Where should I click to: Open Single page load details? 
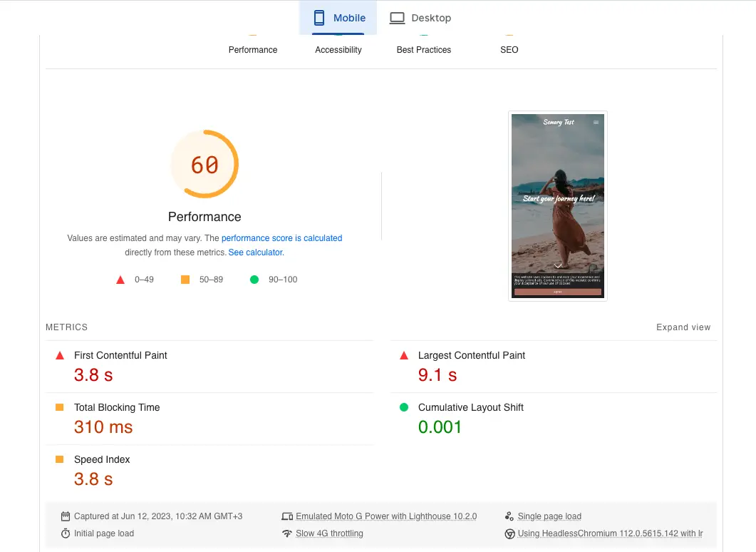coord(549,516)
